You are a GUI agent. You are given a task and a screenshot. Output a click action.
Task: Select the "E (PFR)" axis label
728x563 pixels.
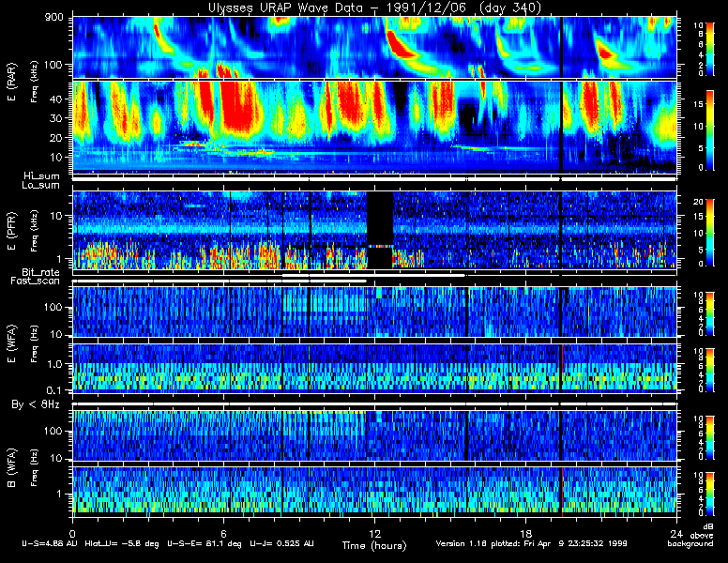click(11, 232)
